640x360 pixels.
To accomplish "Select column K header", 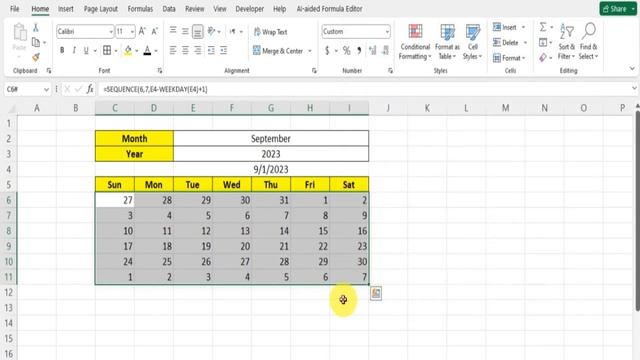I will tap(427, 108).
